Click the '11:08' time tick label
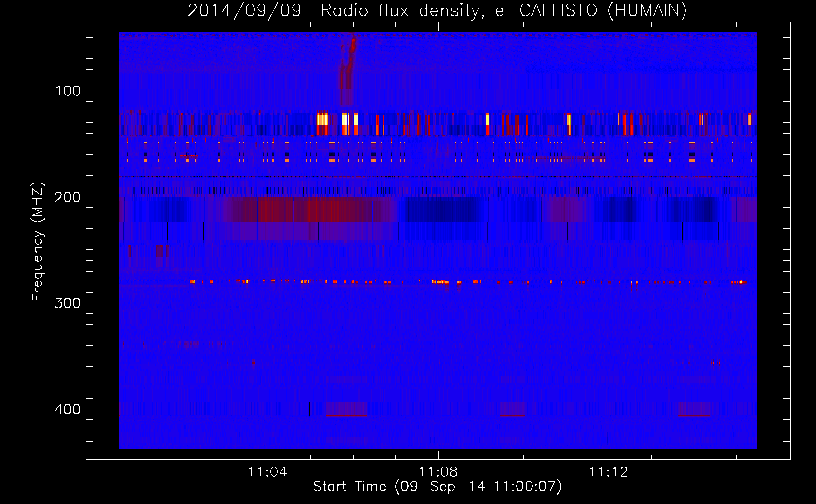The image size is (816, 504). (x=438, y=472)
